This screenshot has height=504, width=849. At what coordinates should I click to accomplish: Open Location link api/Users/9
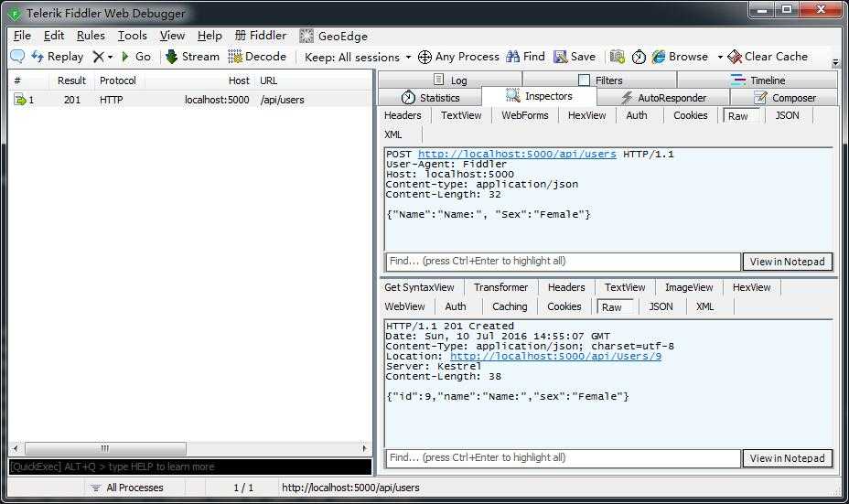coord(555,356)
